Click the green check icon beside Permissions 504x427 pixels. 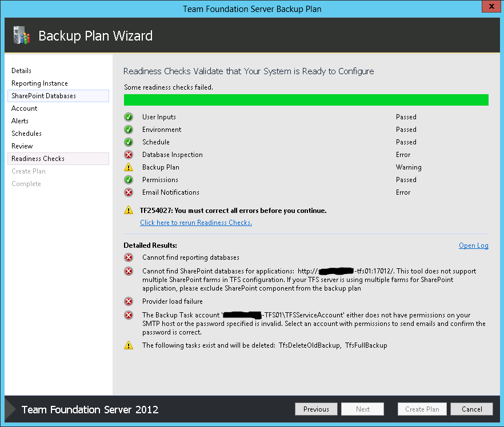129,180
